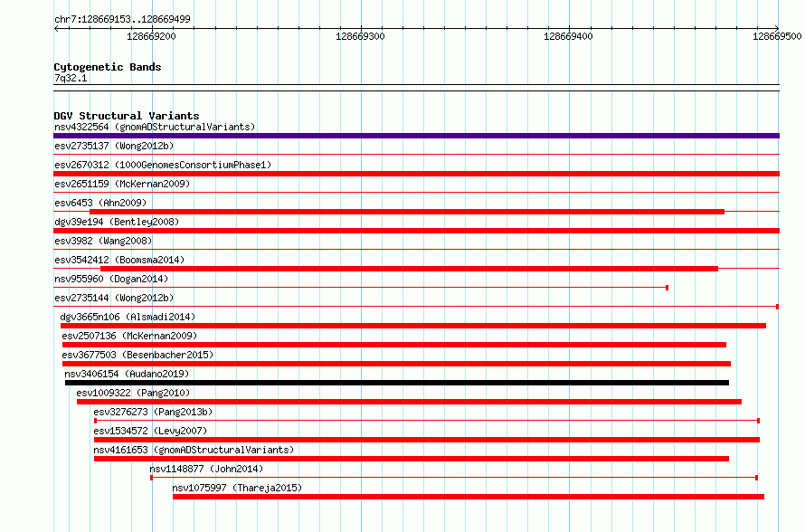Open dgv39e194 (Bentley2008) variant label

click(117, 222)
